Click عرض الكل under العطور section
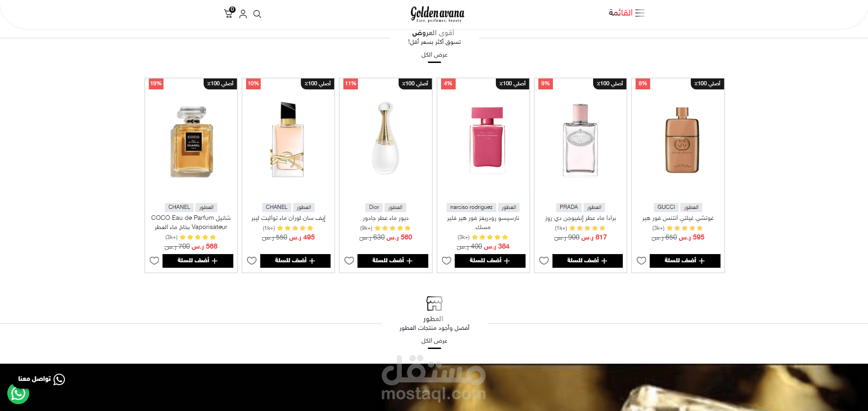The image size is (868, 411). point(434,341)
